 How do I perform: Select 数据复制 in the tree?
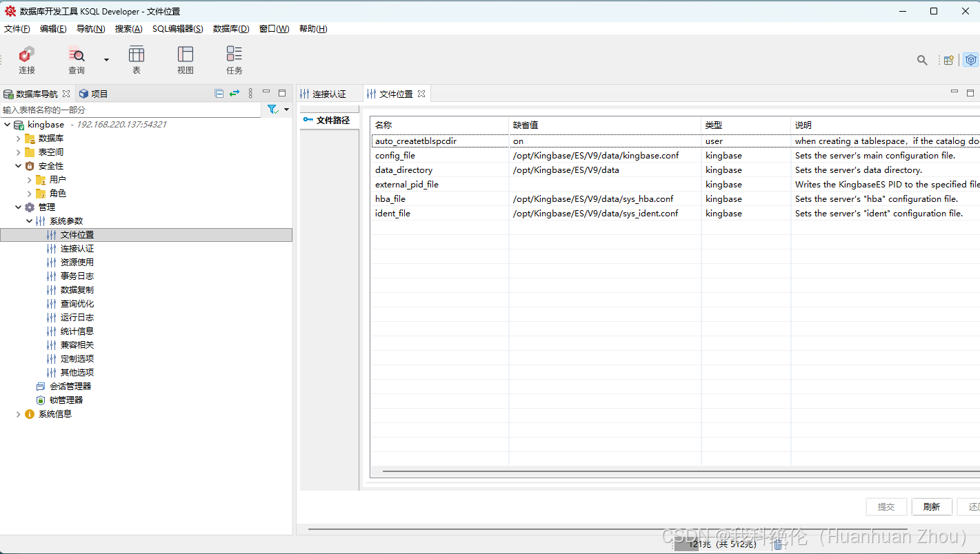pyautogui.click(x=77, y=290)
